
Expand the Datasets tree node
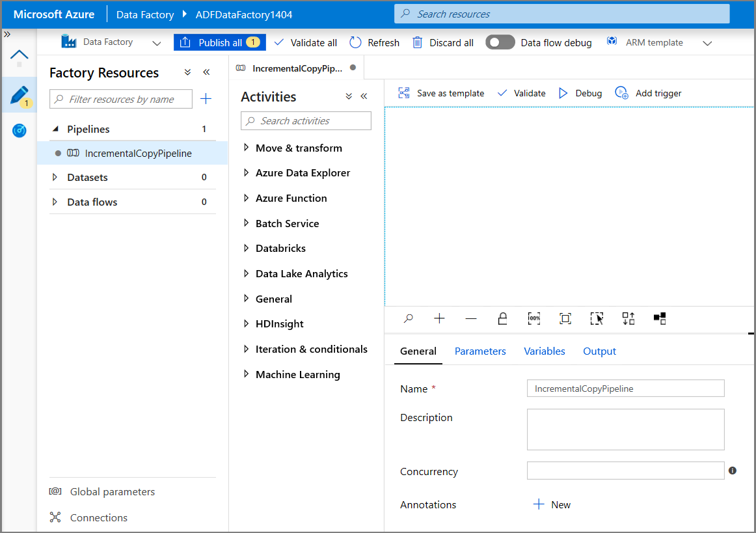[55, 177]
